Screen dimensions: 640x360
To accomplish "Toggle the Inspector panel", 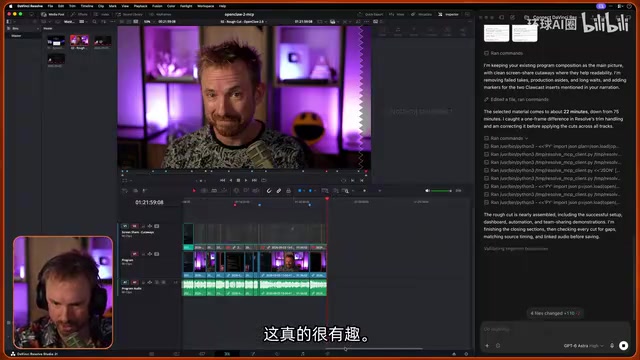I will pos(449,14).
